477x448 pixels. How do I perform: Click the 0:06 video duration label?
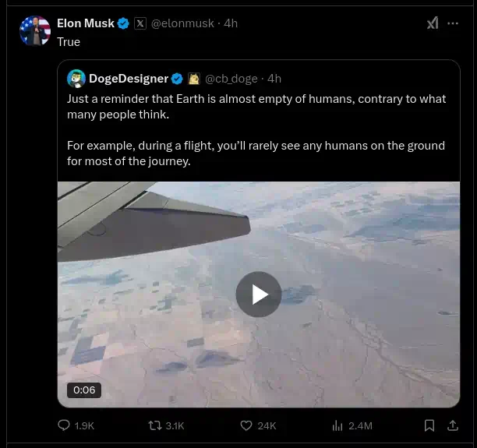[x=83, y=390]
